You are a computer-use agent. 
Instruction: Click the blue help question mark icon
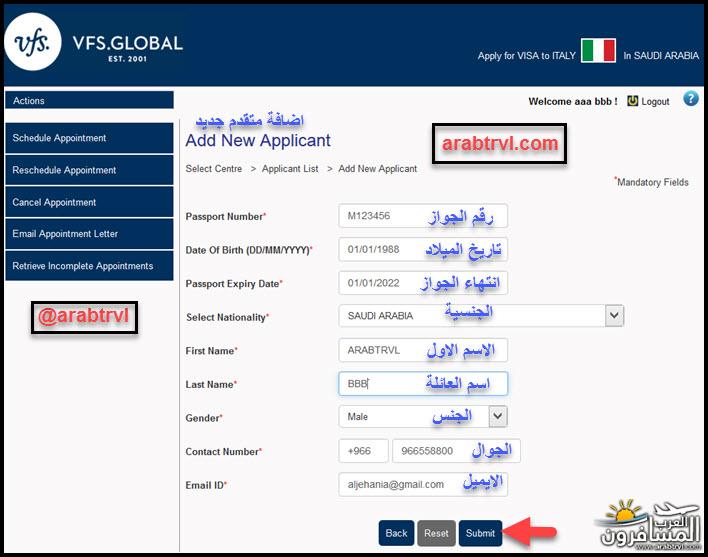click(690, 99)
